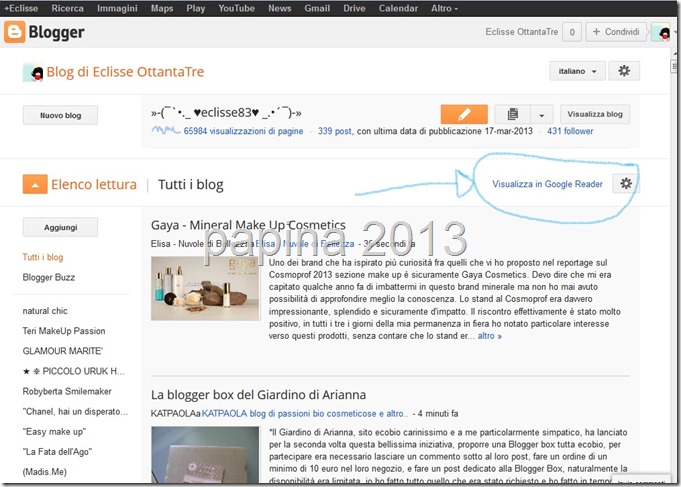Open Calendar in top bar
The height and width of the screenshot is (487, 681).
[x=398, y=8]
